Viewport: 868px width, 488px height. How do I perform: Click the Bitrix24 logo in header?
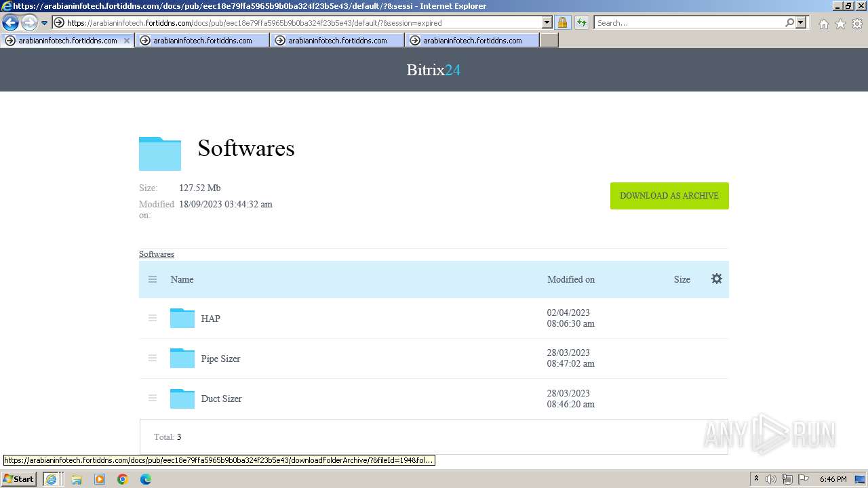433,70
